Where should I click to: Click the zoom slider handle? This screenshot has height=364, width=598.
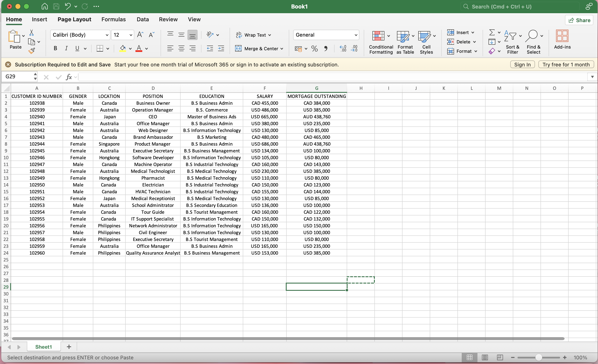click(538, 357)
